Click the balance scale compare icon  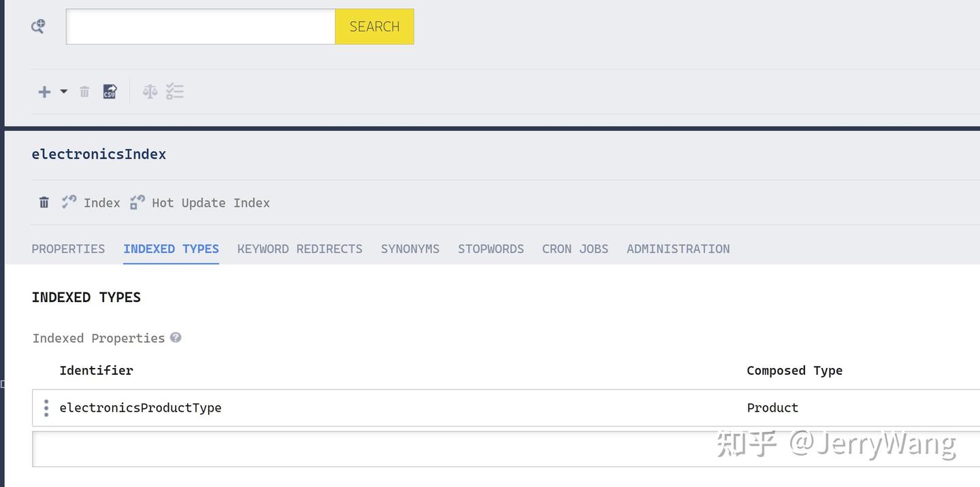point(150,91)
